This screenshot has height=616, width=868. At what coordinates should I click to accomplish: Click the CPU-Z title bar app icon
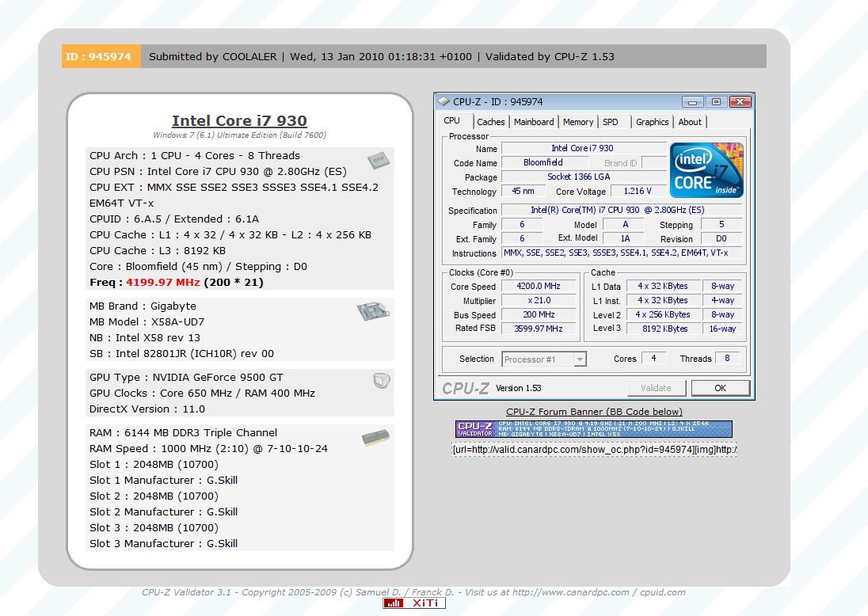tap(444, 102)
